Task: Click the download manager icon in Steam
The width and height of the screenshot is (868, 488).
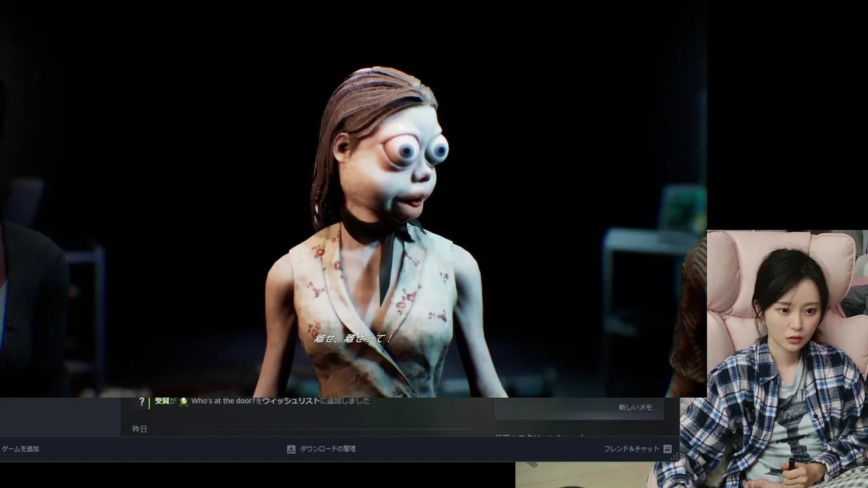Action: [291, 449]
